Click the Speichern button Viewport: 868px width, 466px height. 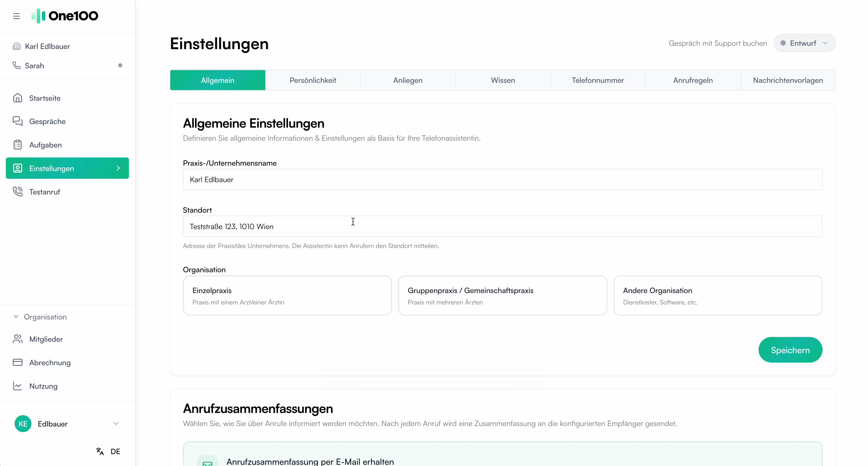click(790, 350)
